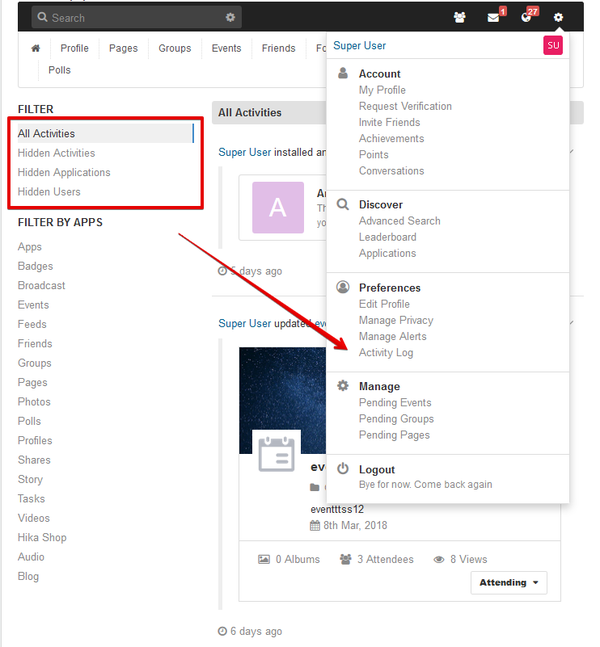Click the event calendar icon thumbnail
The image size is (600, 647).
276,454
